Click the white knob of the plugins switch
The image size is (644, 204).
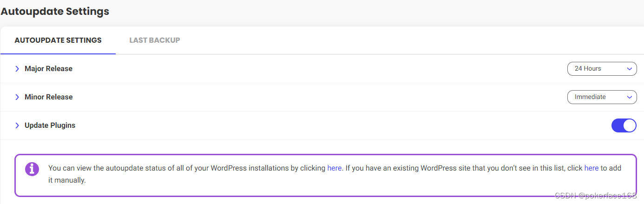(629, 125)
